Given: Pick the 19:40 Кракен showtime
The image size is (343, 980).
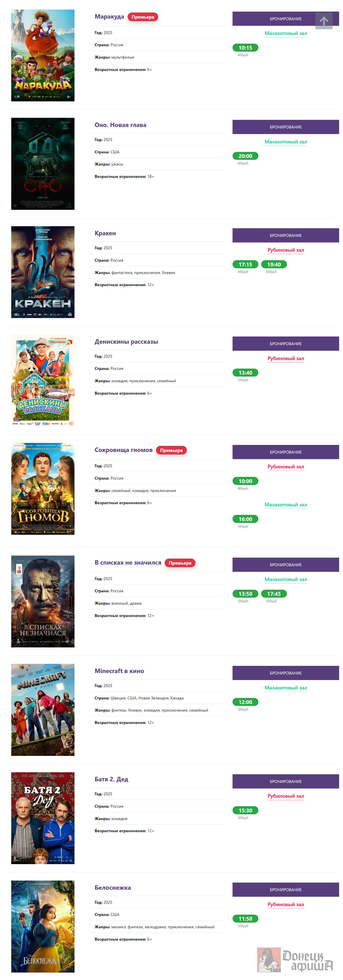Looking at the screenshot, I should (274, 264).
